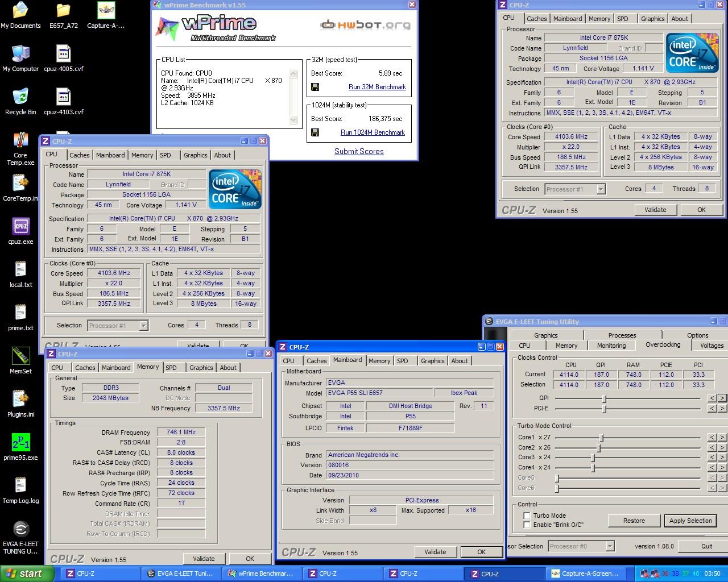The width and height of the screenshot is (728, 582).
Task: Click QPI slider right arrow in E-LEET
Action: click(x=722, y=398)
